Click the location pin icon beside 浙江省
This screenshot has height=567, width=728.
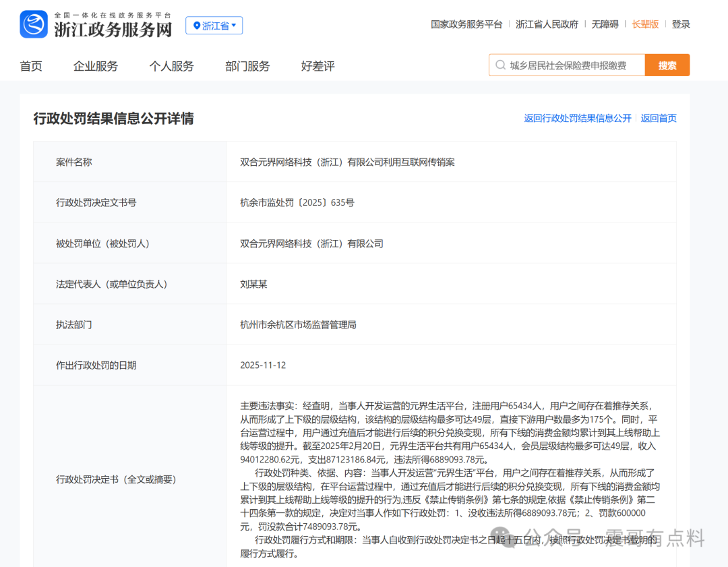198,25
